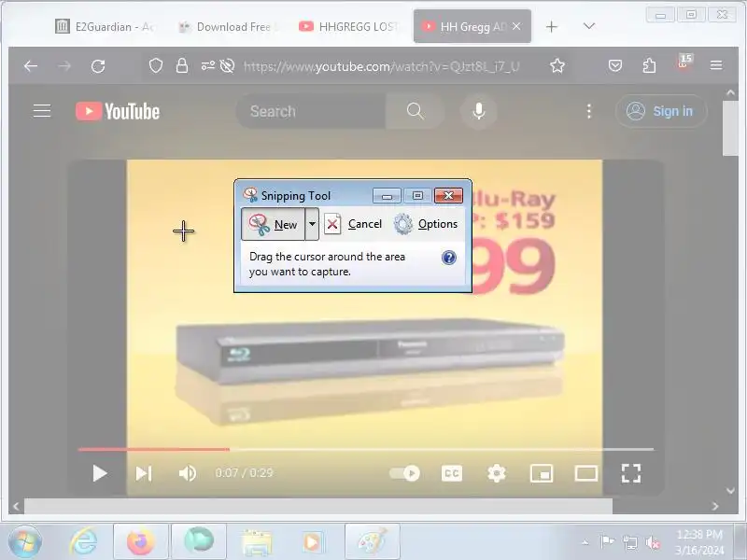The height and width of the screenshot is (560, 747).
Task: Go back in Firefox
Action: click(31, 65)
